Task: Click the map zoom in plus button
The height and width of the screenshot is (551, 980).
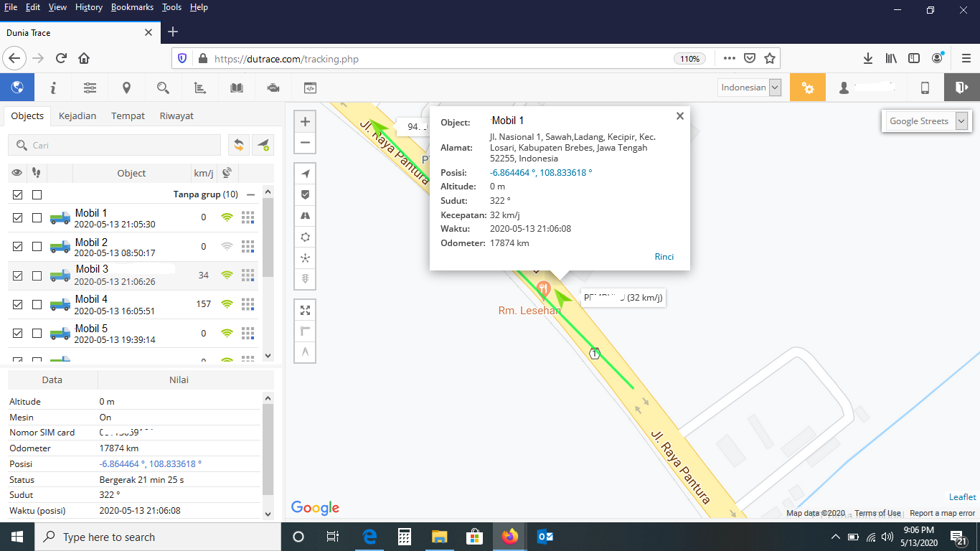Action: click(x=305, y=122)
